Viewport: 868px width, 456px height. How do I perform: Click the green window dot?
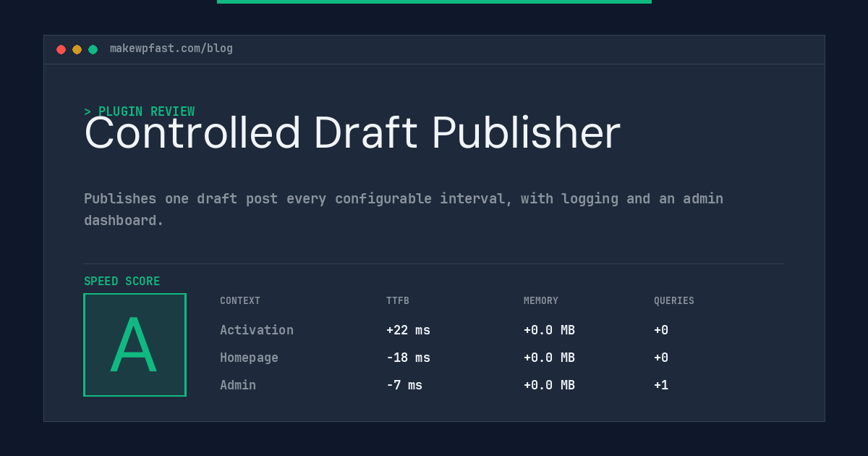(x=93, y=49)
